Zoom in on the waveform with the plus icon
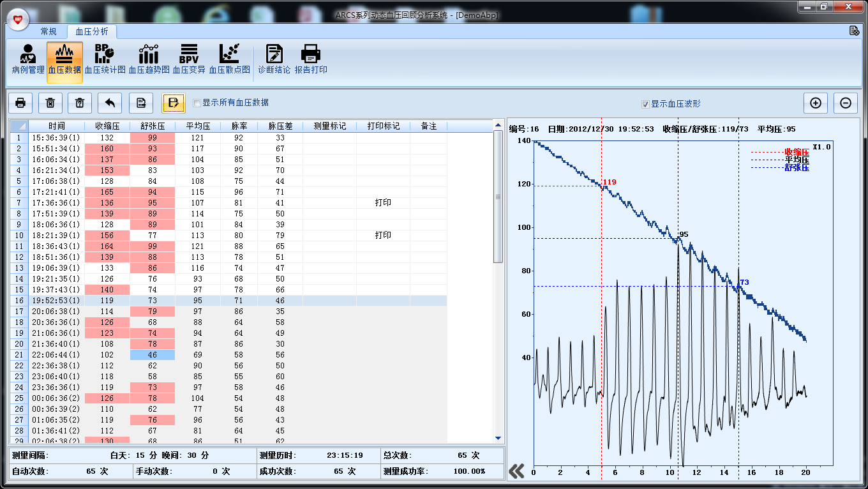 (815, 103)
